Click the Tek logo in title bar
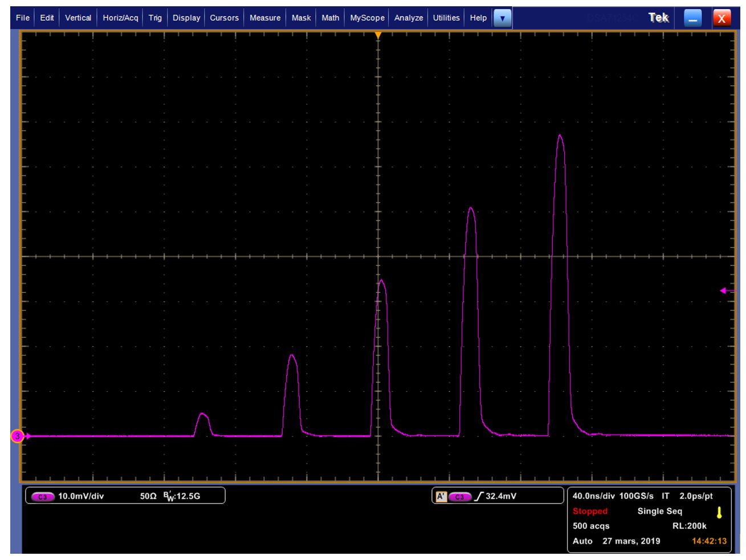 pos(658,18)
